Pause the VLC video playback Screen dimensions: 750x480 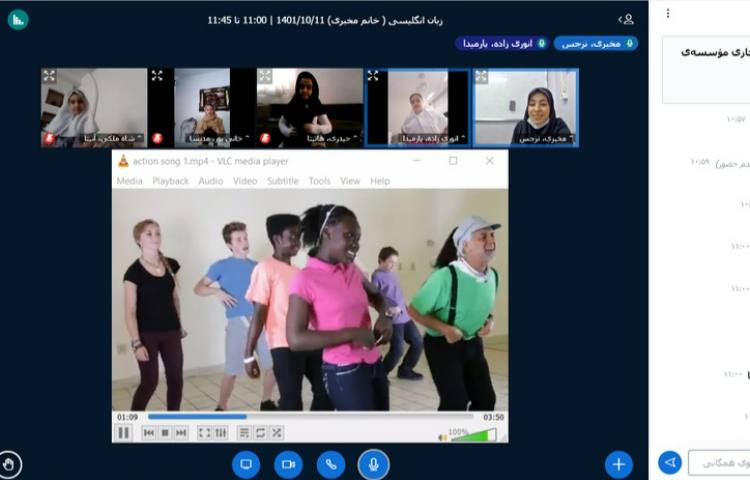coord(124,433)
